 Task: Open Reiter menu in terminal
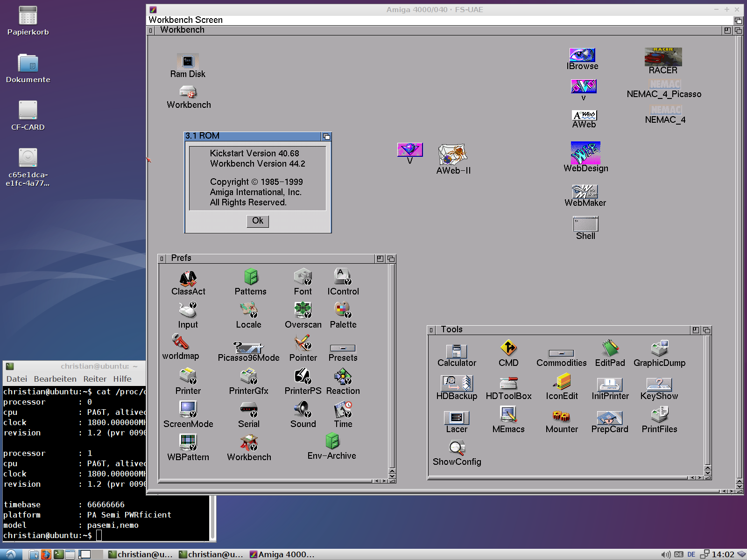click(x=95, y=379)
